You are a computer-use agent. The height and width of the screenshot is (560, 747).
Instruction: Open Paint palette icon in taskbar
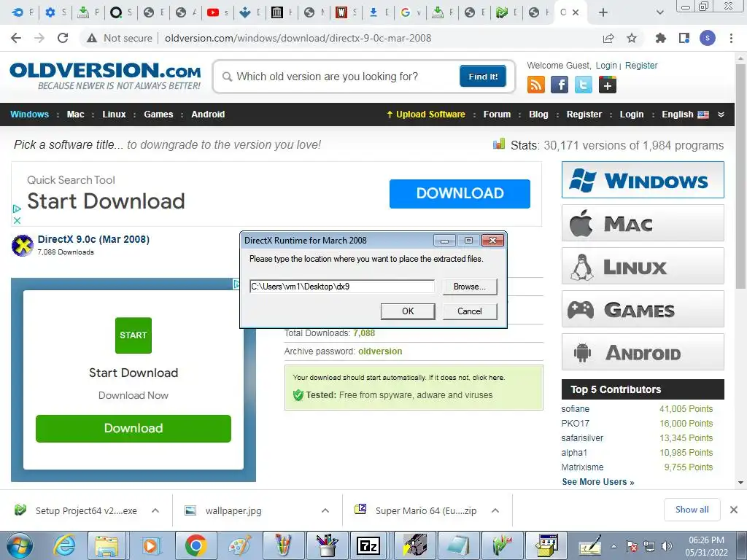(x=239, y=545)
